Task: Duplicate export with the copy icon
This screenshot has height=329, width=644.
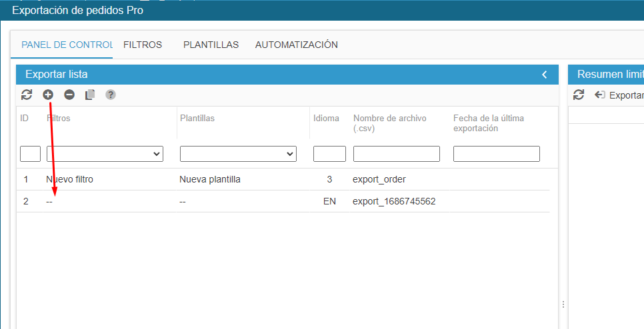Action: click(x=90, y=95)
